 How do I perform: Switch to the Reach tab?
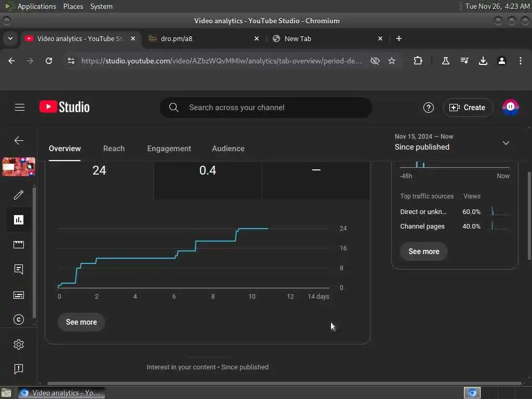(114, 149)
